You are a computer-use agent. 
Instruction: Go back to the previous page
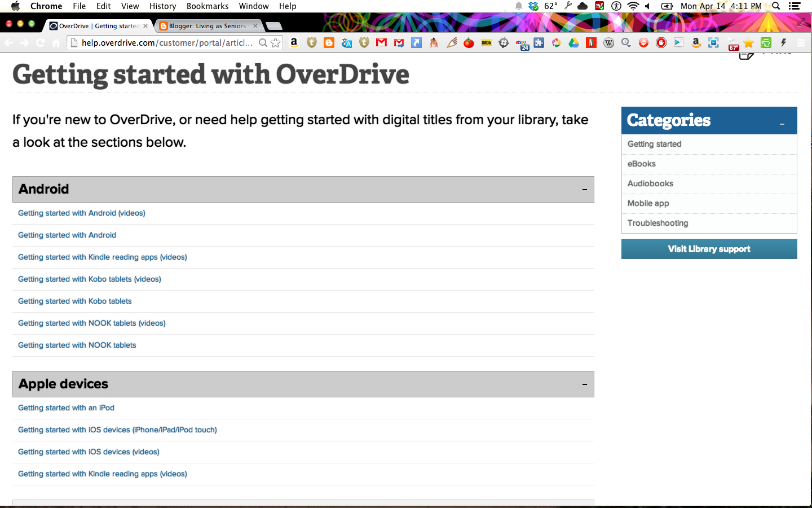click(x=8, y=43)
